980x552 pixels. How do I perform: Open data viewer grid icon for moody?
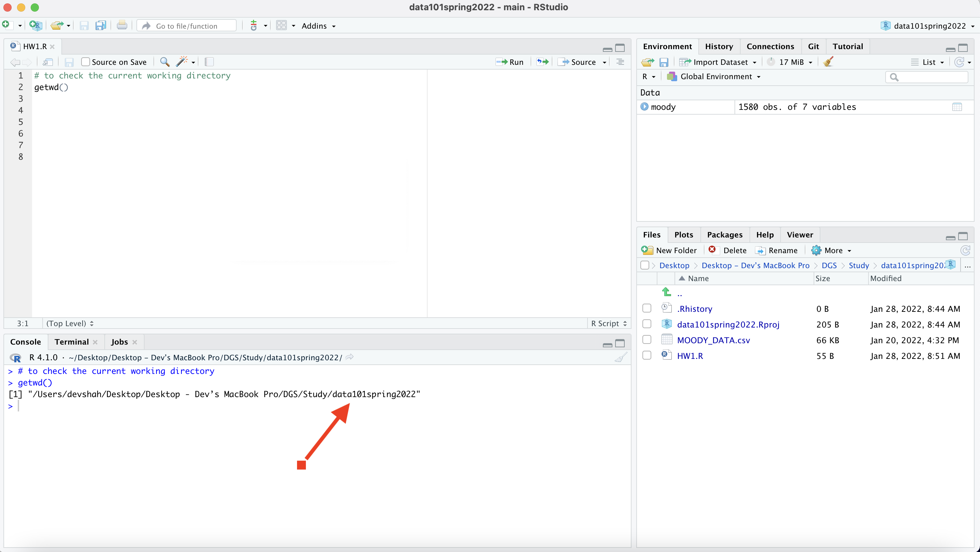click(x=957, y=107)
